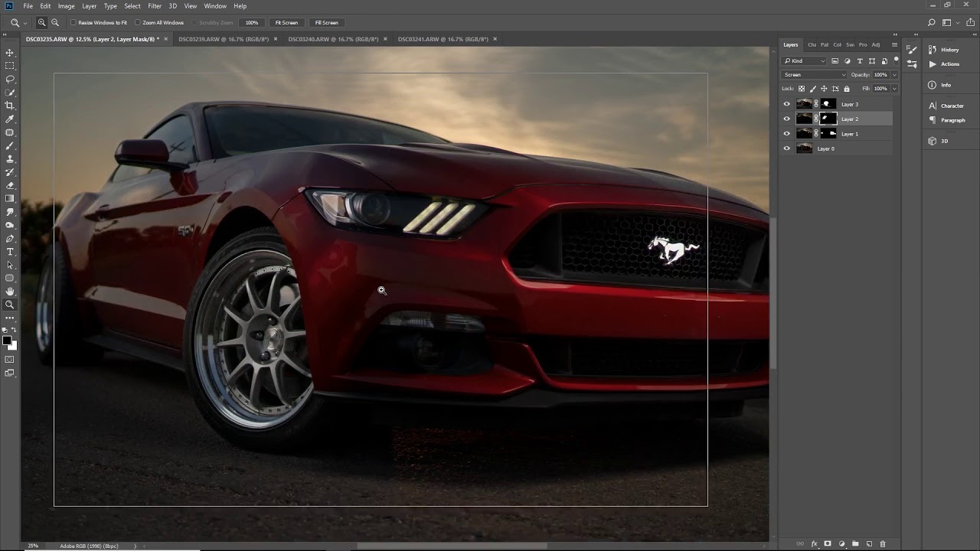Click the Zoom Out magnifier option

point(55,22)
